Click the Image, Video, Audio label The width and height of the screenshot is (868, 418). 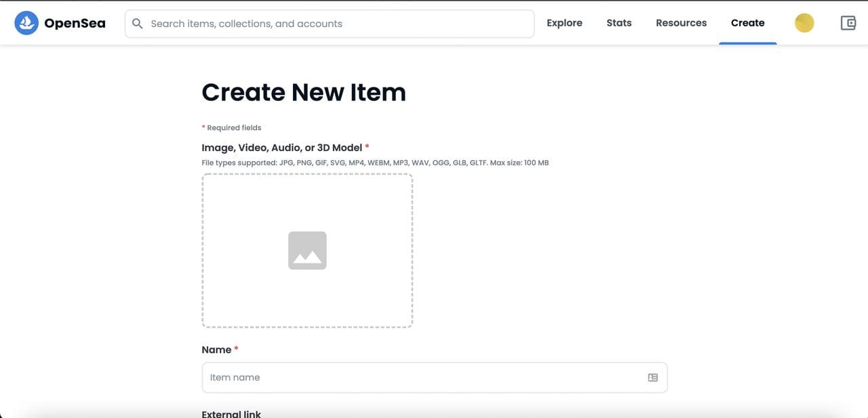(x=281, y=148)
